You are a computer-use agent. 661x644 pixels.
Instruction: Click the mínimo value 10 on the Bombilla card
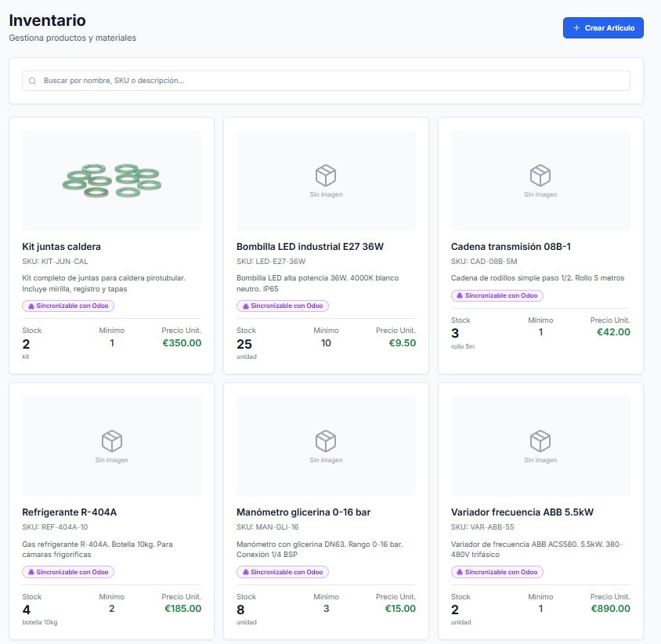coord(326,343)
